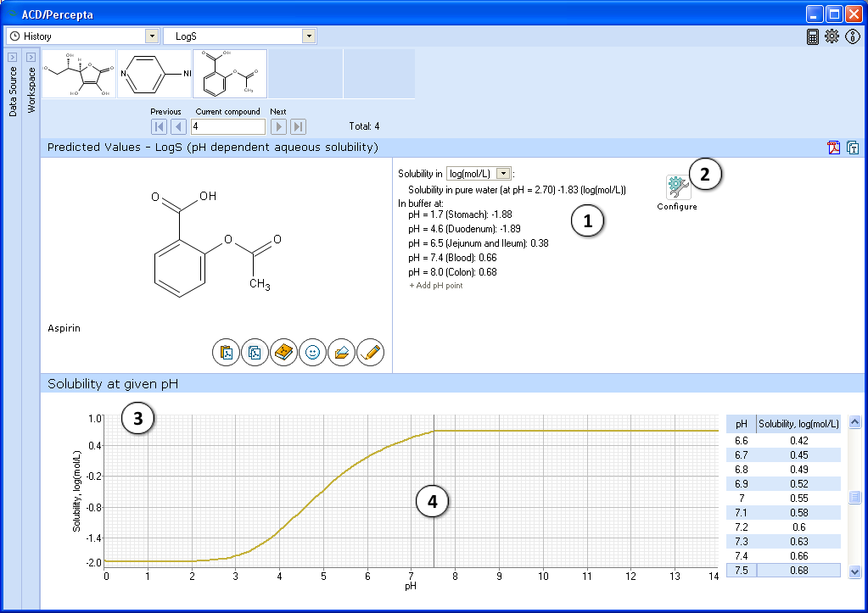
Task: Go to first compound button
Action: (x=159, y=126)
